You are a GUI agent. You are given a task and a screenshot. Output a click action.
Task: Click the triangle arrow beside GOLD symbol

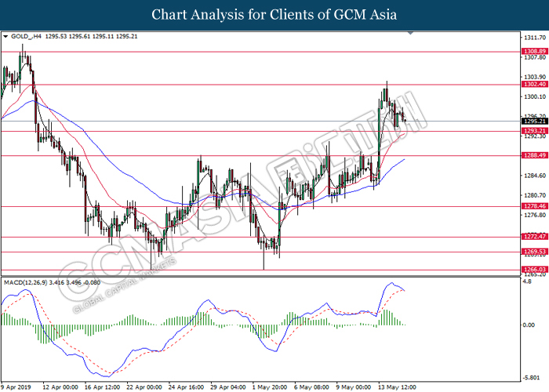click(x=5, y=36)
